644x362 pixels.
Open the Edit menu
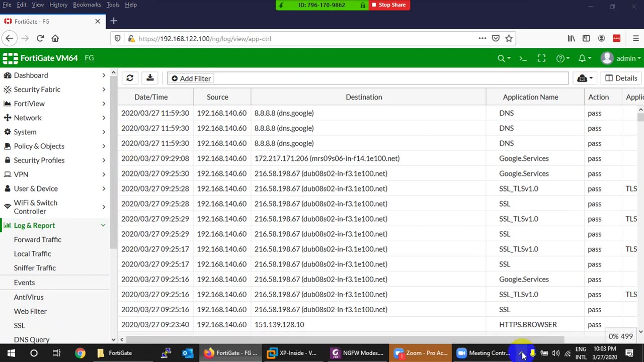coord(22,5)
